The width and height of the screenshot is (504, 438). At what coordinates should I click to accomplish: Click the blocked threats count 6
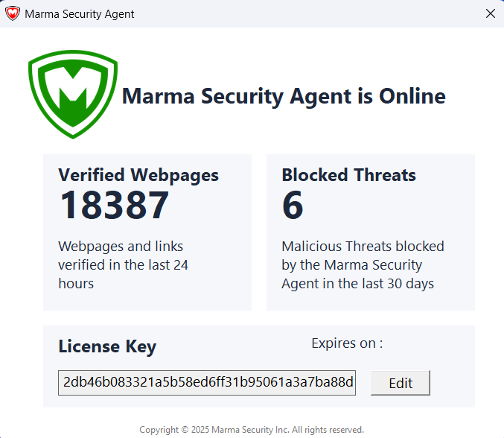[293, 206]
